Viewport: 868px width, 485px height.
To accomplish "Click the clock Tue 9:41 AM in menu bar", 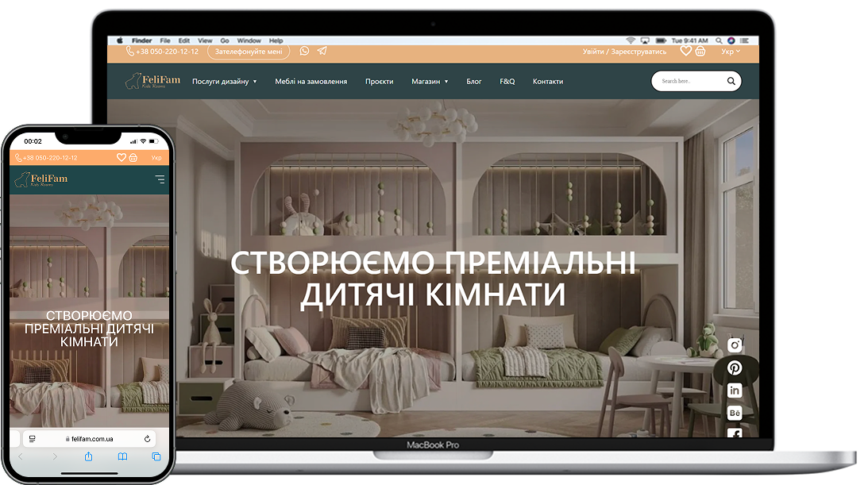I will pos(690,40).
